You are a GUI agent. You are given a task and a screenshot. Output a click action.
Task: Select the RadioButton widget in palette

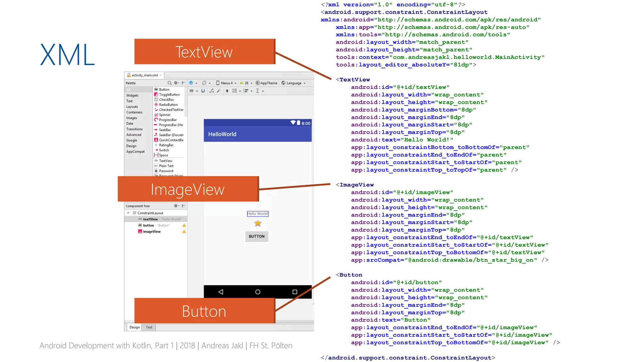pos(168,105)
